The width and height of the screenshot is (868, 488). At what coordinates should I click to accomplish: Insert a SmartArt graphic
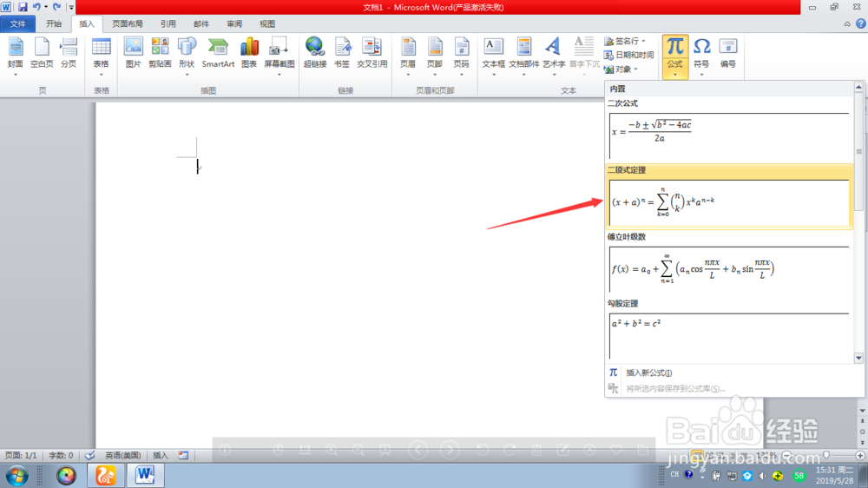[x=218, y=53]
